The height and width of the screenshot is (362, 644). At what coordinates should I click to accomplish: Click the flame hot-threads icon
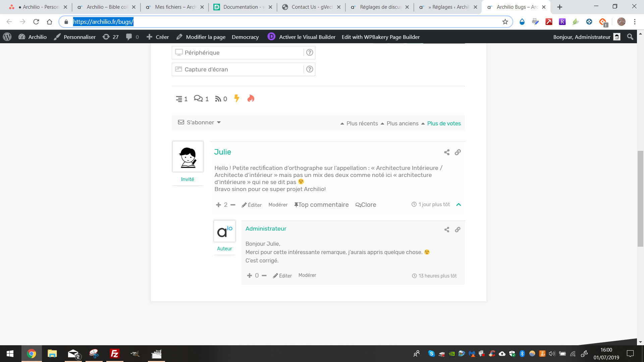pyautogui.click(x=251, y=98)
